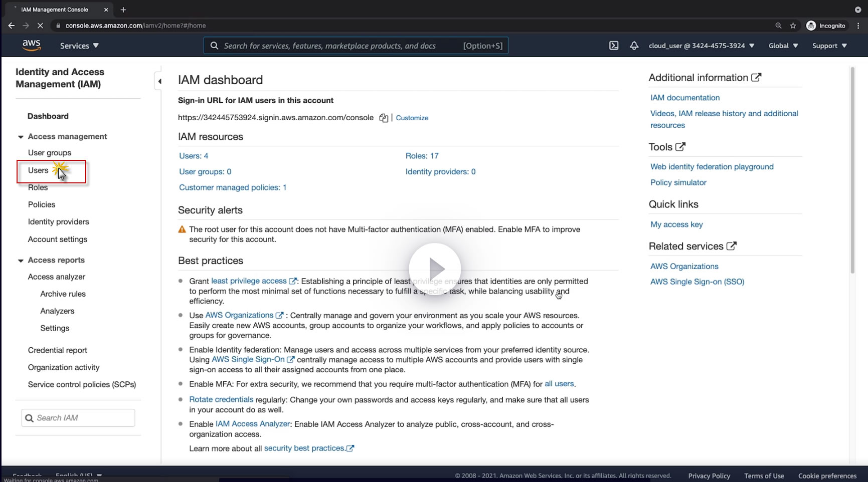868x482 pixels.
Task: Open the Privacy Policy footer link
Action: 709,475
